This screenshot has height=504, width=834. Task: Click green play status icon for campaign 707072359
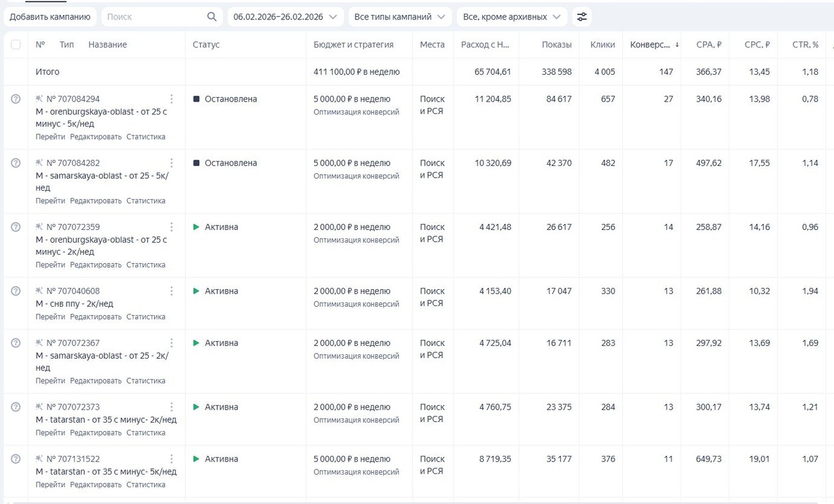point(196,227)
